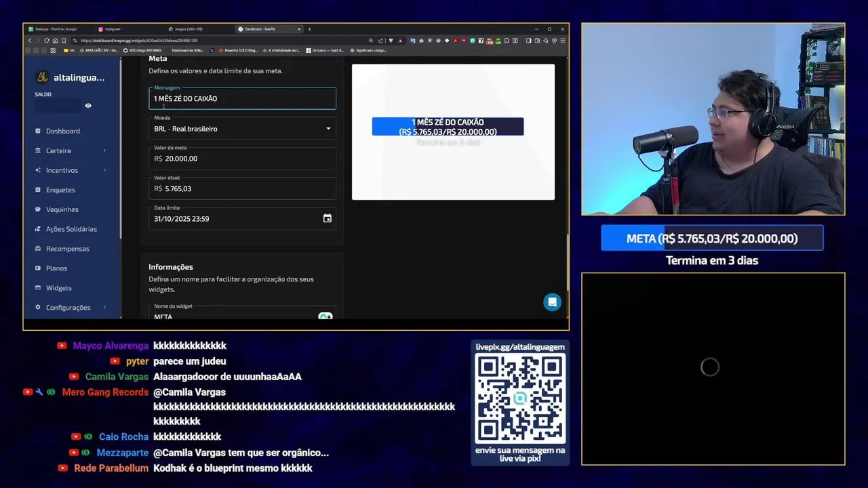Open the Brave Shields lion icon

(391, 41)
